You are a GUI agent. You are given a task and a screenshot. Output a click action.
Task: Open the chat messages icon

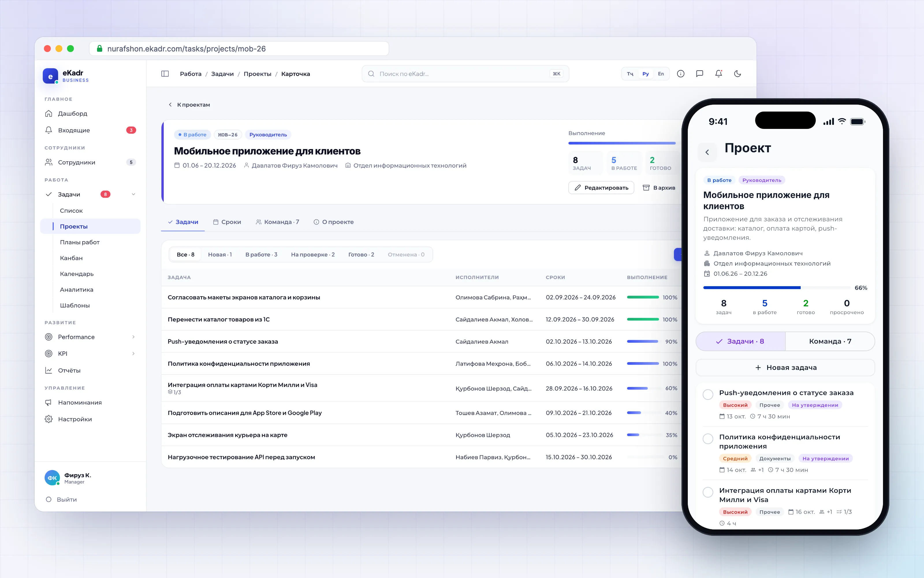coord(699,74)
